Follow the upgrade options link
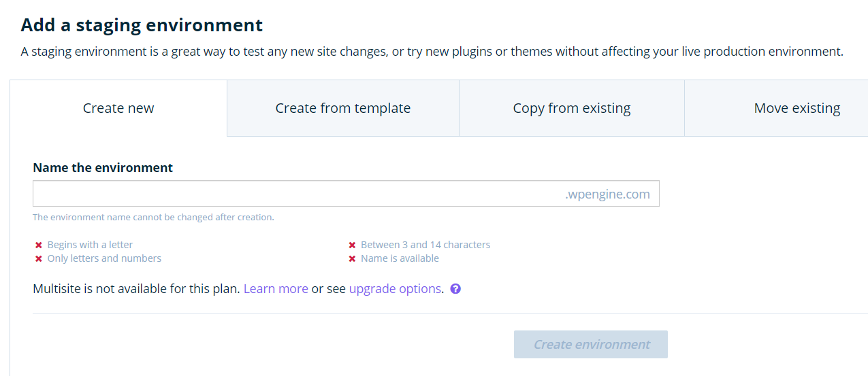Image resolution: width=868 pixels, height=376 pixels. coord(395,288)
